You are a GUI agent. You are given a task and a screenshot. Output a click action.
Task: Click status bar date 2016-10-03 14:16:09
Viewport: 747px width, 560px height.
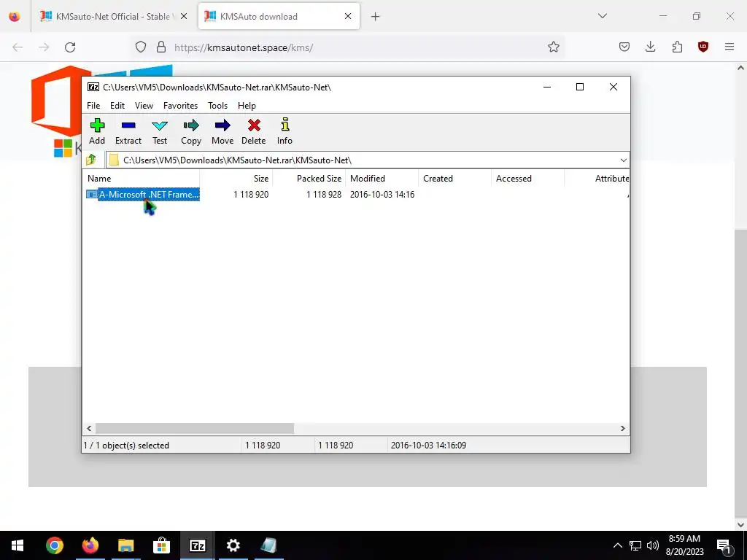pos(428,446)
